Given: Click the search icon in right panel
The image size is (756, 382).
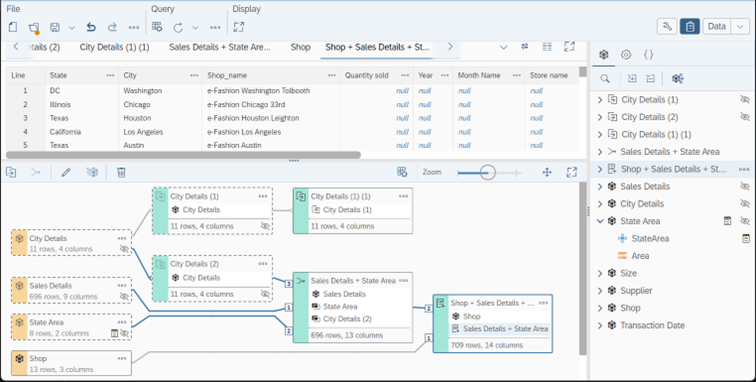Looking at the screenshot, I should tap(605, 79).
